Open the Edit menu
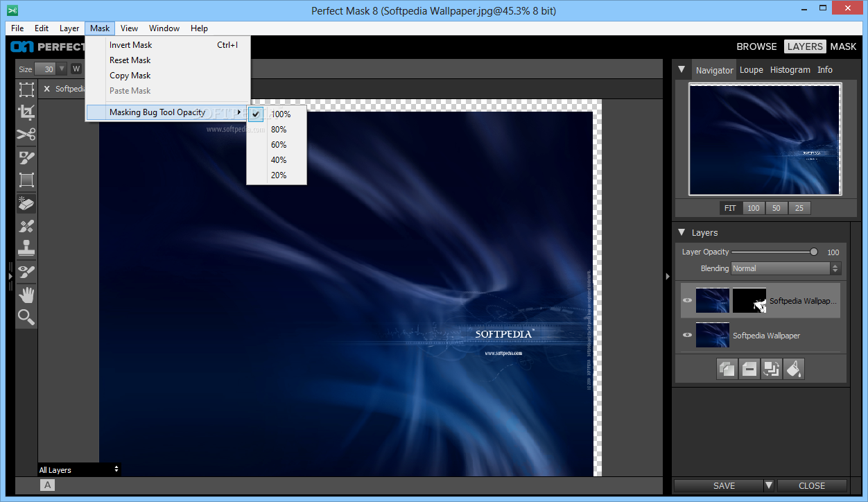This screenshot has height=502, width=868. point(42,28)
